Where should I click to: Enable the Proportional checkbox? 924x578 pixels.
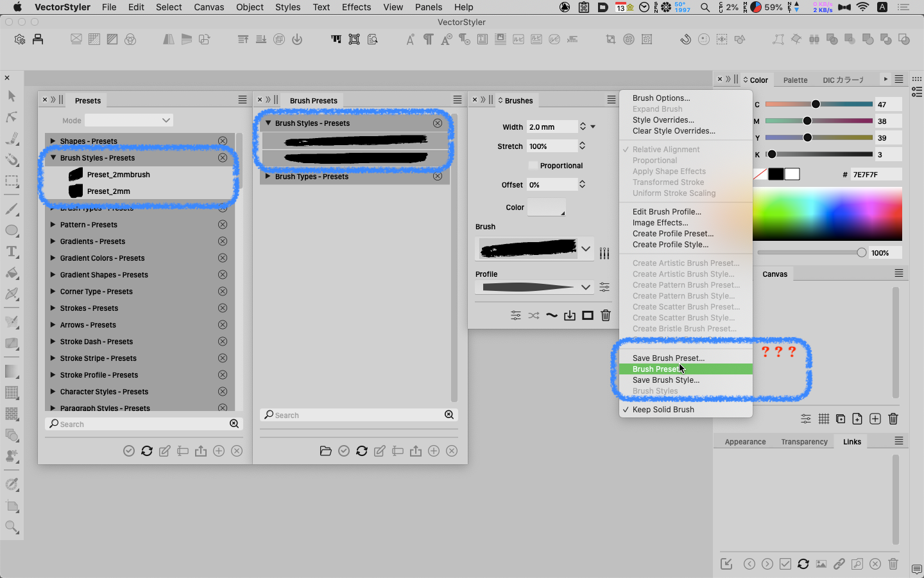pyautogui.click(x=533, y=166)
